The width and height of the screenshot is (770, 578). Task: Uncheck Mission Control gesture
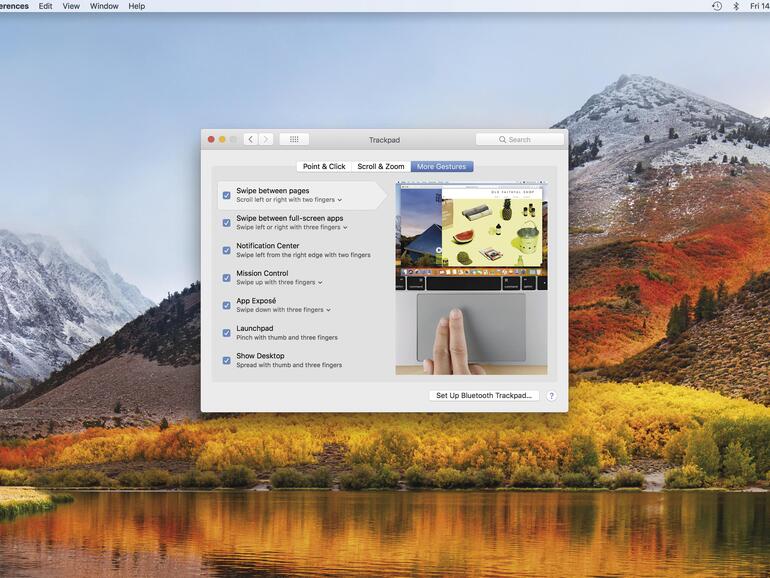[226, 278]
